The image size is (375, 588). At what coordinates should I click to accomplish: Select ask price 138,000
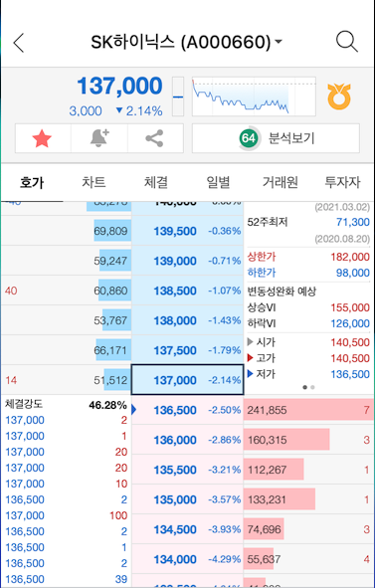coord(187,320)
